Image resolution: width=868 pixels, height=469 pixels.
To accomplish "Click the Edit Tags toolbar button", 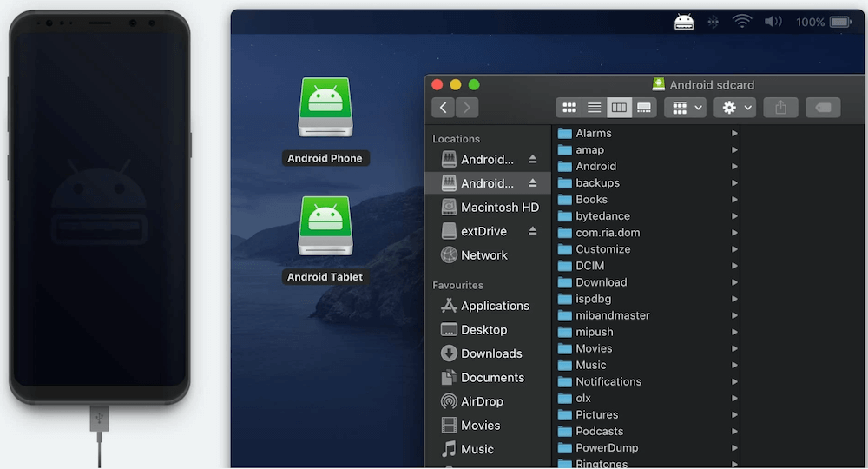I will 823,108.
